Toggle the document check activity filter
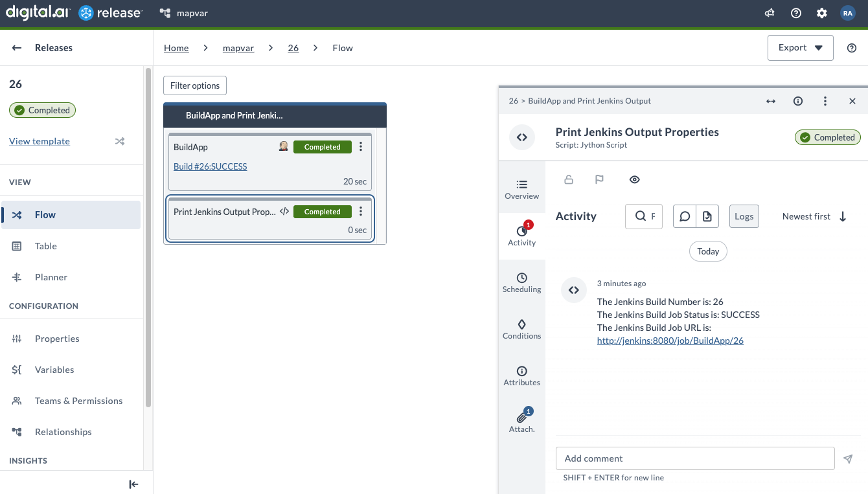The width and height of the screenshot is (868, 494). coord(707,216)
